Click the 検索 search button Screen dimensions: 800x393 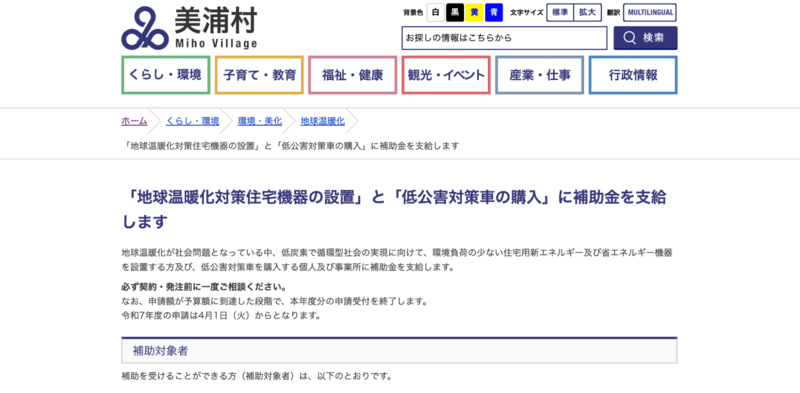point(645,38)
